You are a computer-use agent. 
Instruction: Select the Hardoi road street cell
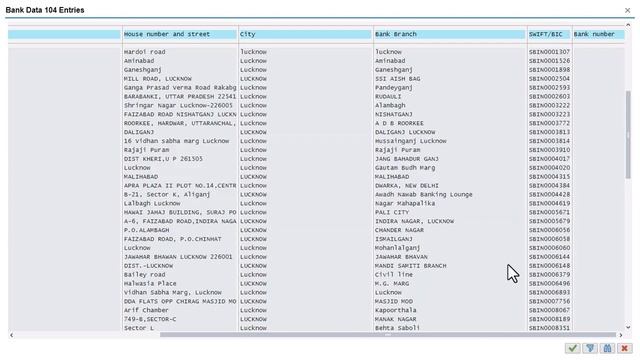click(x=144, y=52)
